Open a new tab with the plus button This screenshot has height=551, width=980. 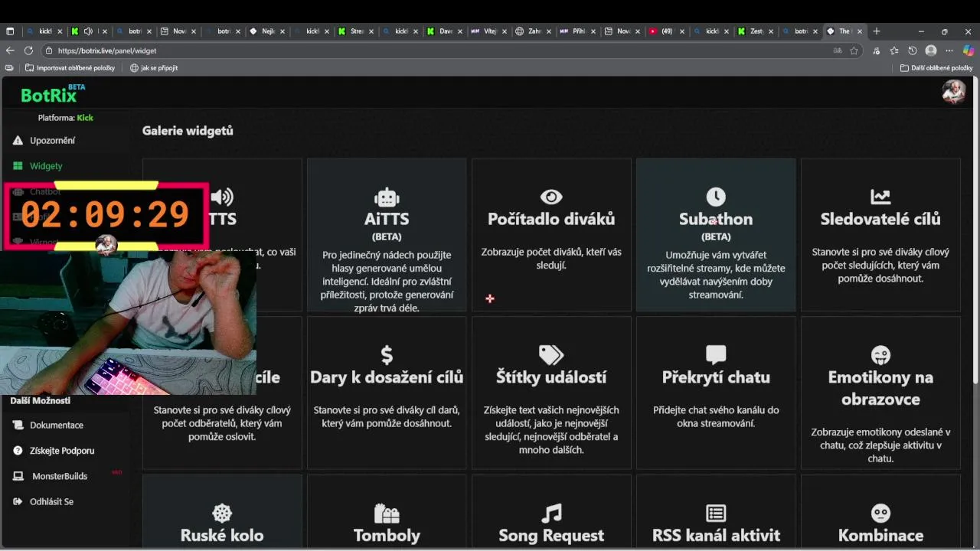[x=877, y=31]
